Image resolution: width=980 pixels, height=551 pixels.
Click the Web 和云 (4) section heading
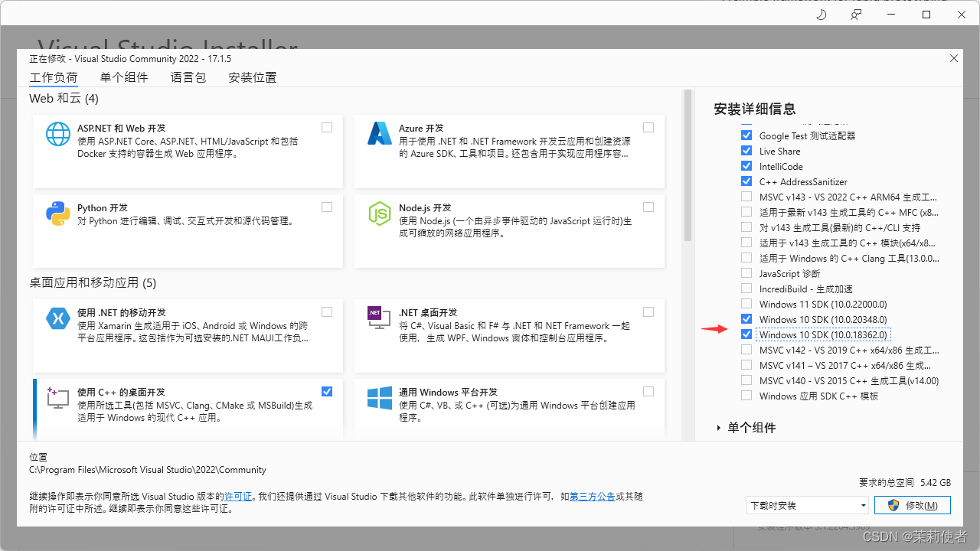pos(64,99)
